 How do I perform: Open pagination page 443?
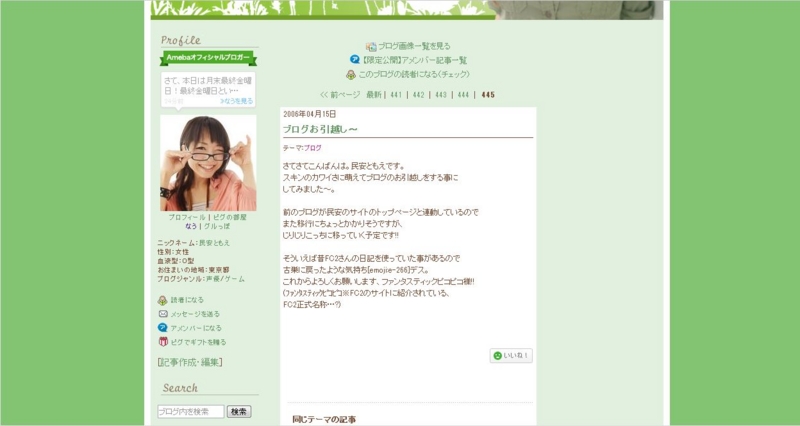[x=441, y=95]
